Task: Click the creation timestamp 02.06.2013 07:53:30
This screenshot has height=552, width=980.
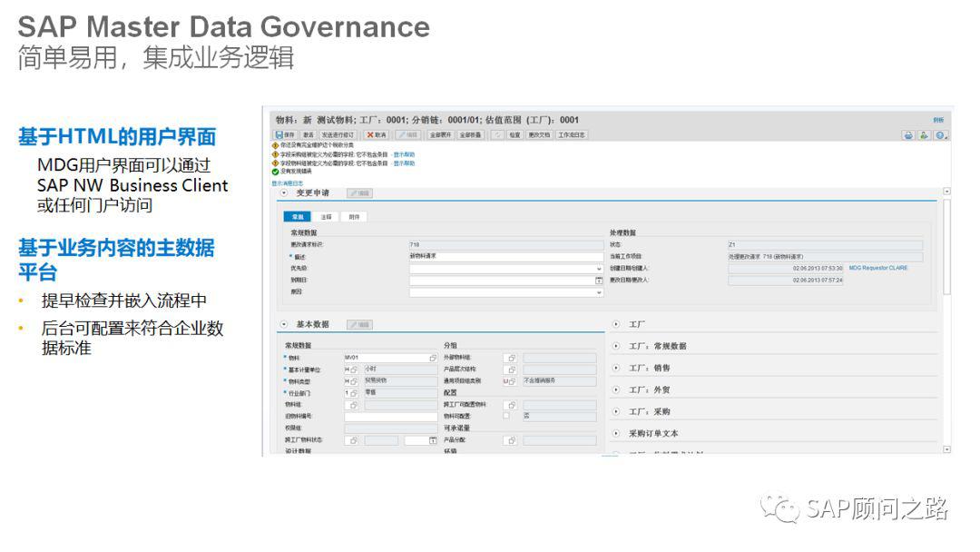Action: coord(818,268)
